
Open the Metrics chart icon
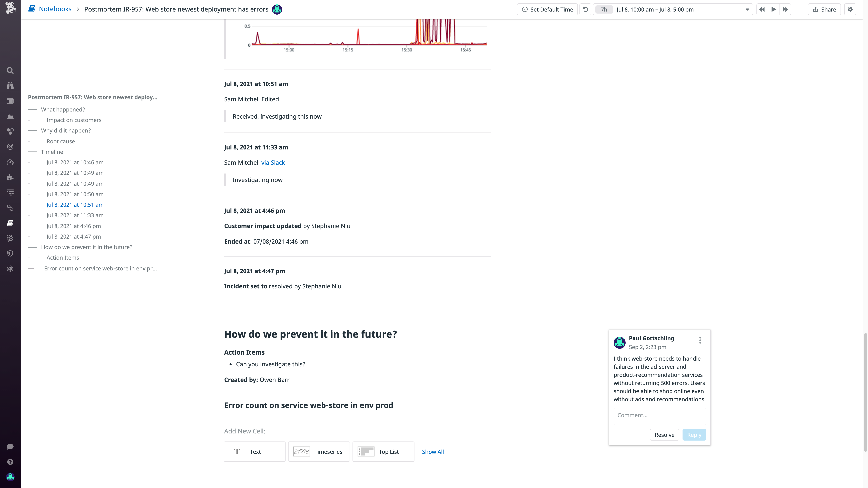pyautogui.click(x=10, y=116)
